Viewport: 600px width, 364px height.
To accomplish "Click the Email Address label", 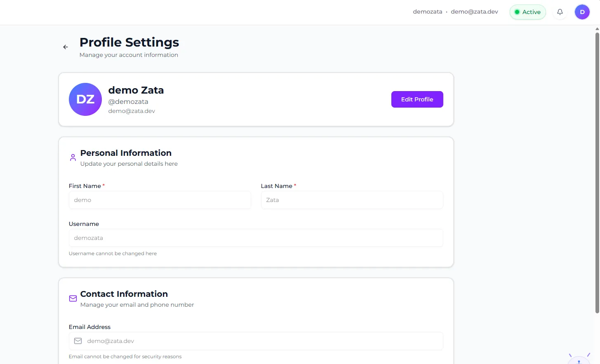I will [x=89, y=327].
